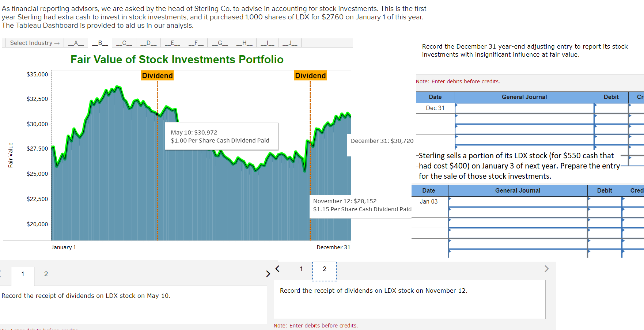Click grey right chevron beside entry tab 2
Screen dimensions: 644x330
[x=546, y=269]
